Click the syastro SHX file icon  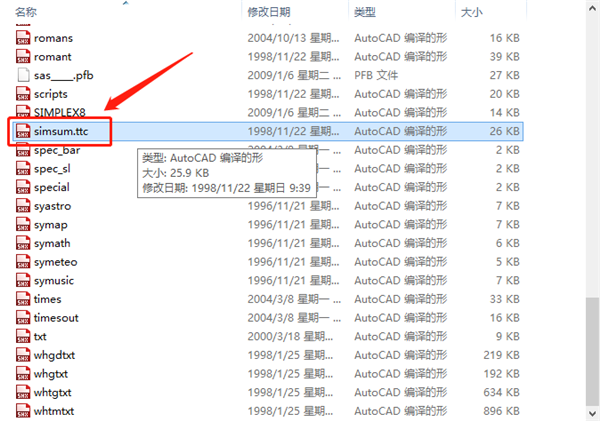(x=23, y=206)
